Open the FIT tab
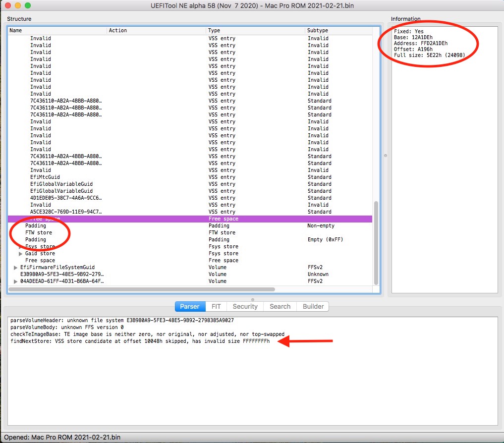Viewport: 504px width, 443px height. 216,306
